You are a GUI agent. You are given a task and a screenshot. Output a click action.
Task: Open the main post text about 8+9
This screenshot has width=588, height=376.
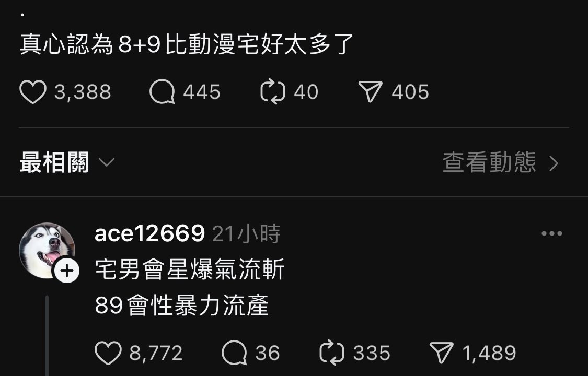(187, 44)
